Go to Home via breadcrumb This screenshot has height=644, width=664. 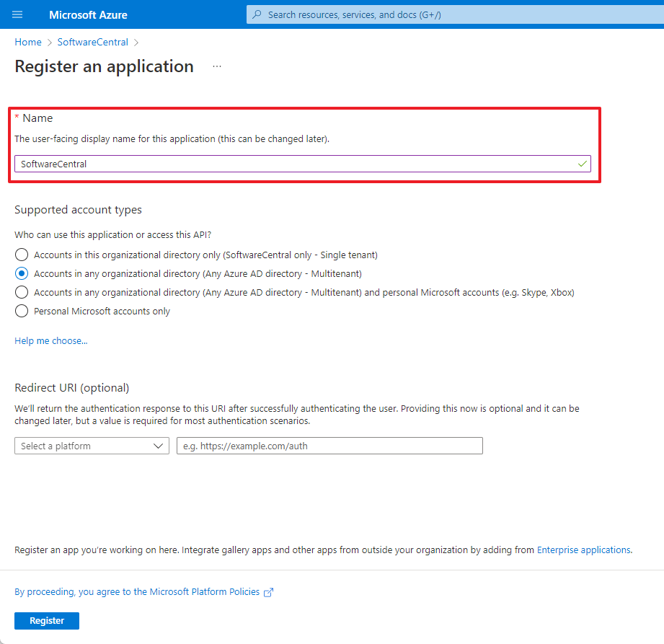[28, 42]
